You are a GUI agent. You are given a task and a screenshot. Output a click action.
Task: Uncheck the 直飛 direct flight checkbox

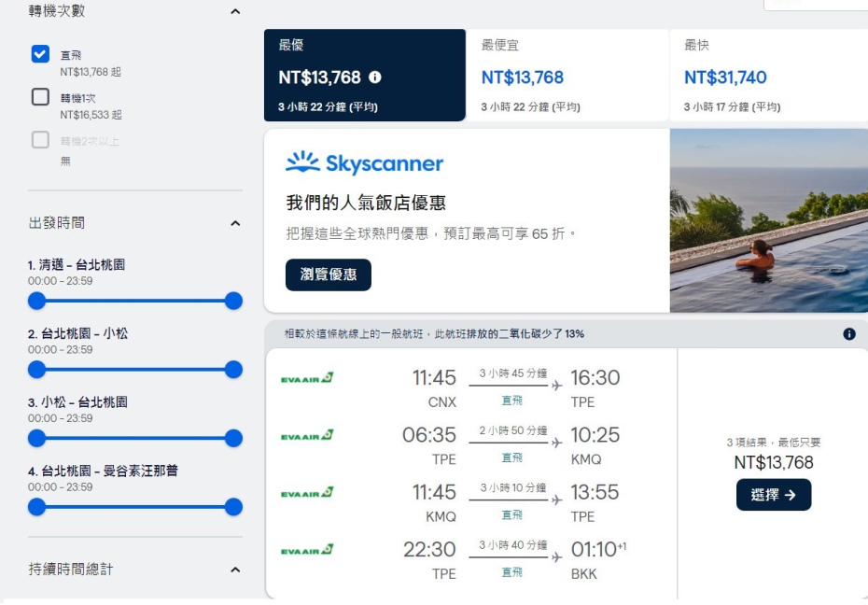pyautogui.click(x=40, y=54)
